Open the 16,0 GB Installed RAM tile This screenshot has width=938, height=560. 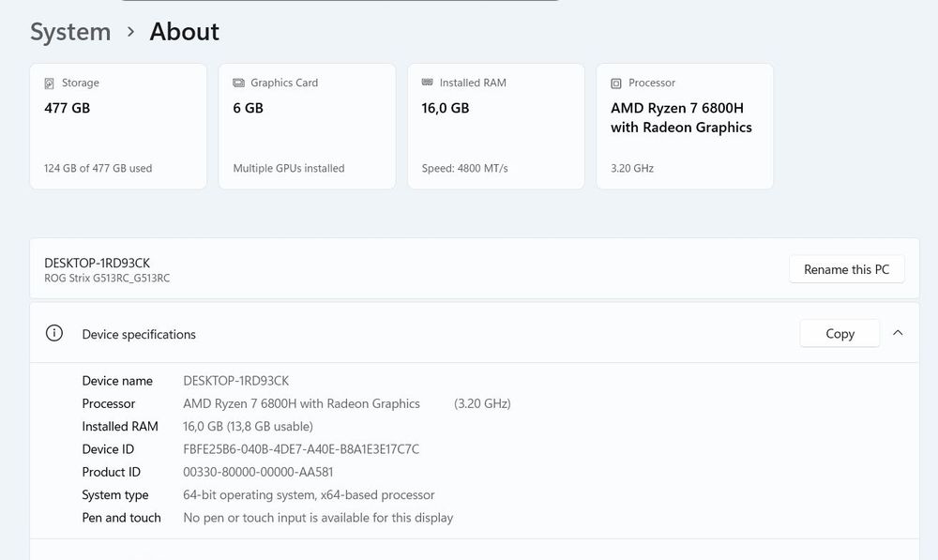click(x=495, y=127)
